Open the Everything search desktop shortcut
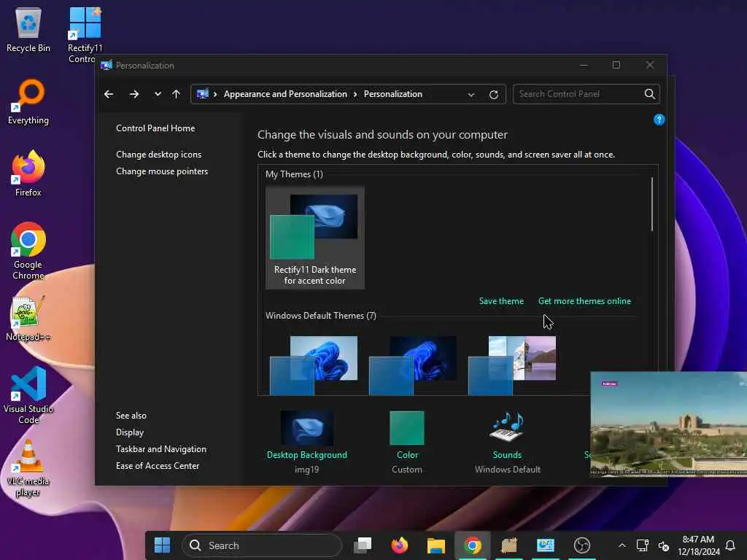The height and width of the screenshot is (560, 747). (28, 101)
